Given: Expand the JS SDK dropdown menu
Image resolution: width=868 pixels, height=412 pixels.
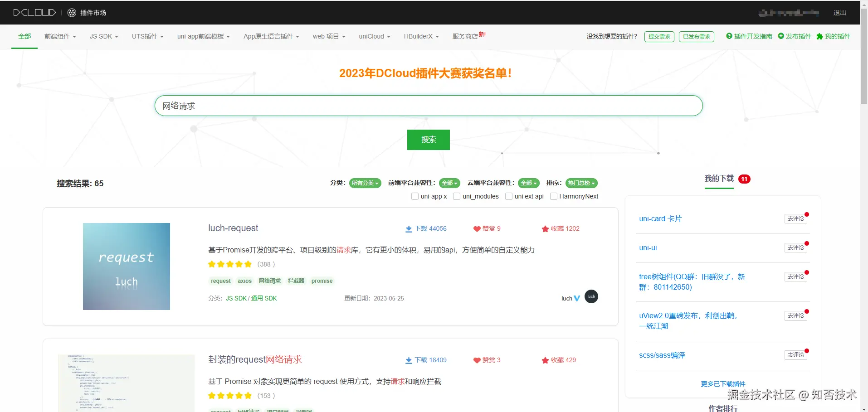Looking at the screenshot, I should 104,36.
